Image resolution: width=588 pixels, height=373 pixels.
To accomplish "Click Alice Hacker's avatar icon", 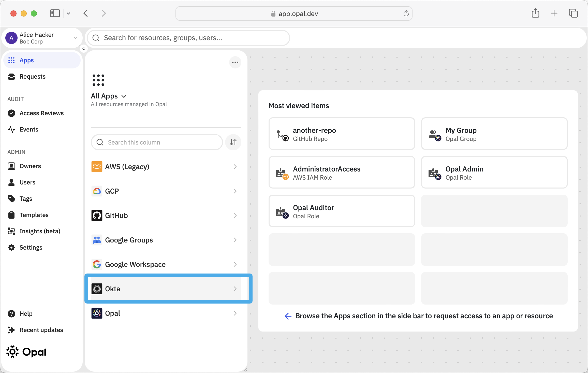I will pos(11,38).
